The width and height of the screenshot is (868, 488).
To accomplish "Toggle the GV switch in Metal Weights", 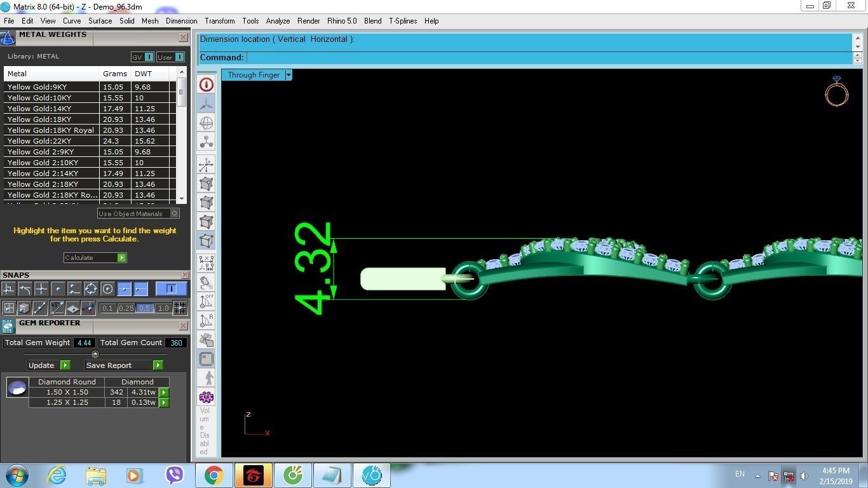I will 142,57.
